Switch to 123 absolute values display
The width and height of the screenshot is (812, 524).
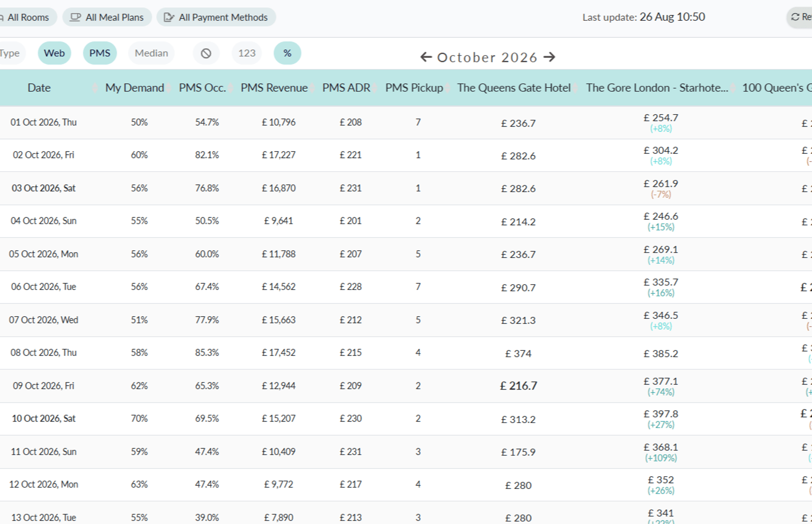coord(247,53)
